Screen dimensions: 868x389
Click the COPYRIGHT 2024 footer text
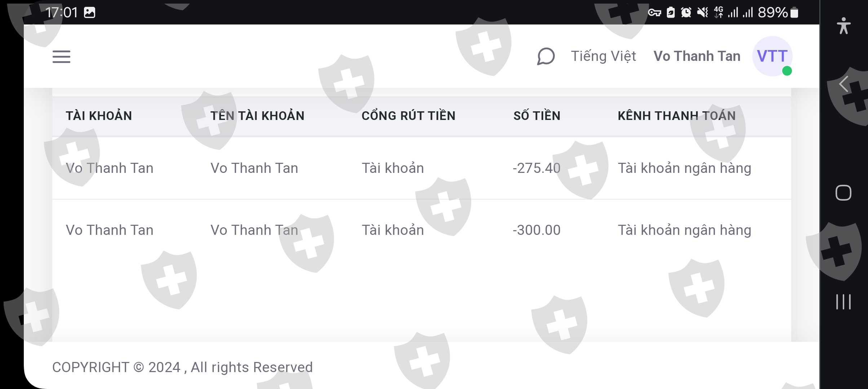(182, 367)
